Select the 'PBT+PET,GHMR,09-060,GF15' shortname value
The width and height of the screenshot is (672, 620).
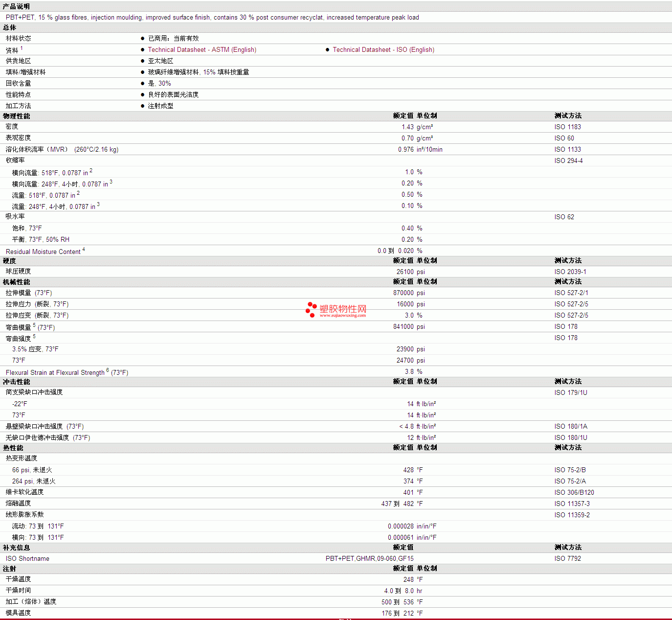coord(370,558)
